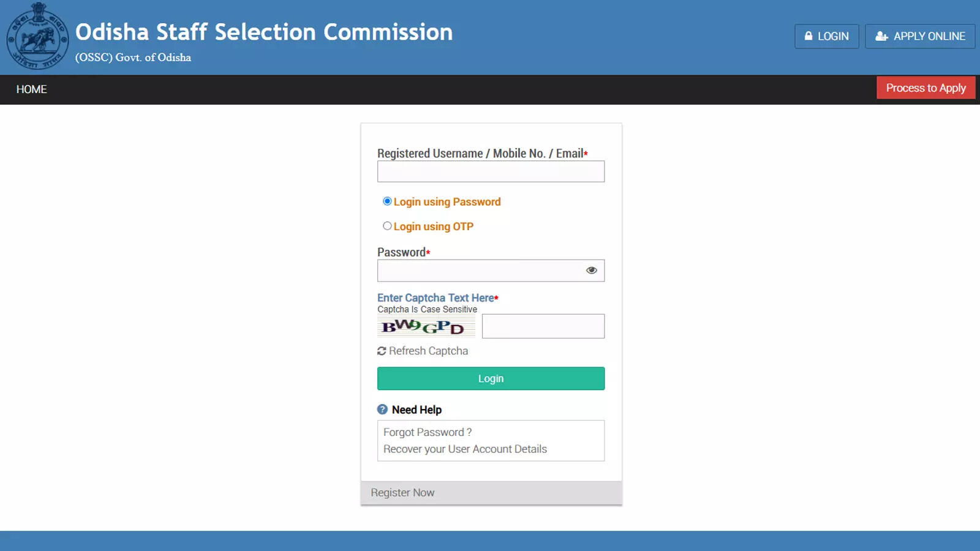
Task: Click the person icon on APPLY ONLINE
Action: pyautogui.click(x=881, y=36)
